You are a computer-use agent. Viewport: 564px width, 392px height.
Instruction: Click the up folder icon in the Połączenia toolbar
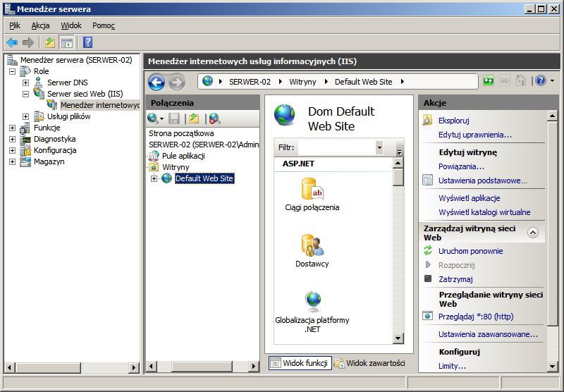tap(195, 118)
